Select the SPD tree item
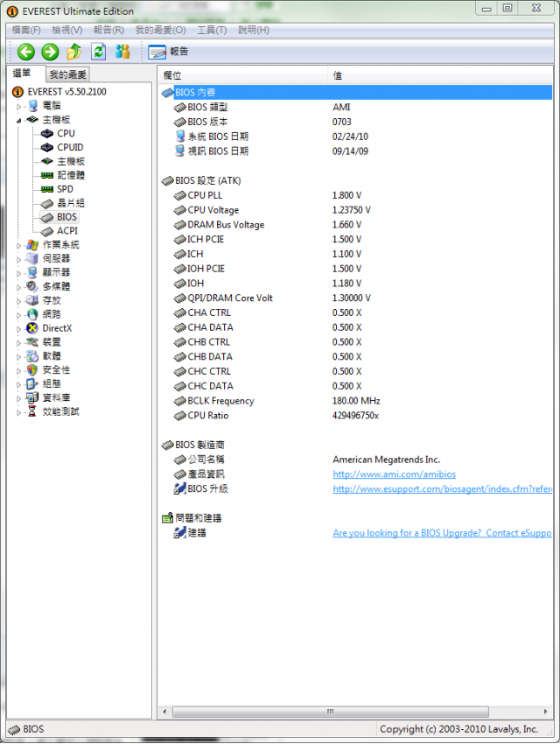This screenshot has height=744, width=560. point(65,189)
